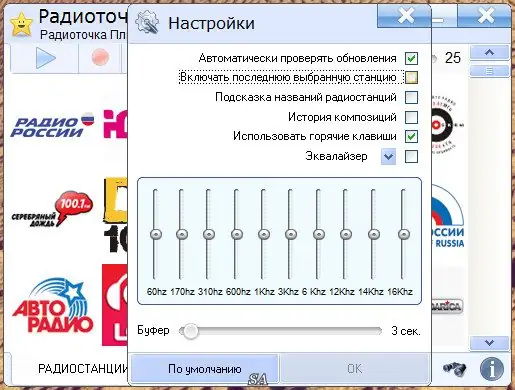Screen dimensions: 515x390
Task: Click the settings gear wrench icon
Action: (x=147, y=23)
